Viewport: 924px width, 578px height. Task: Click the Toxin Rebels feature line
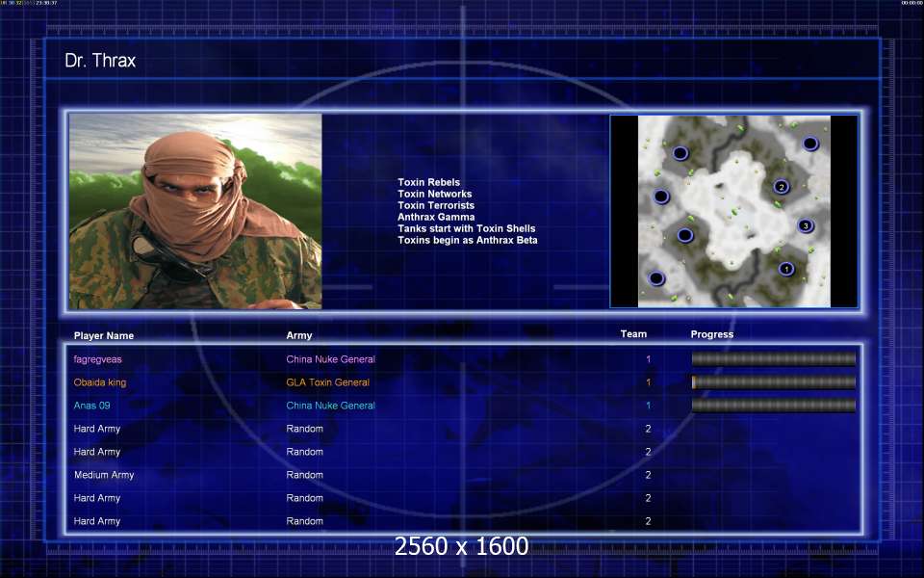(428, 182)
